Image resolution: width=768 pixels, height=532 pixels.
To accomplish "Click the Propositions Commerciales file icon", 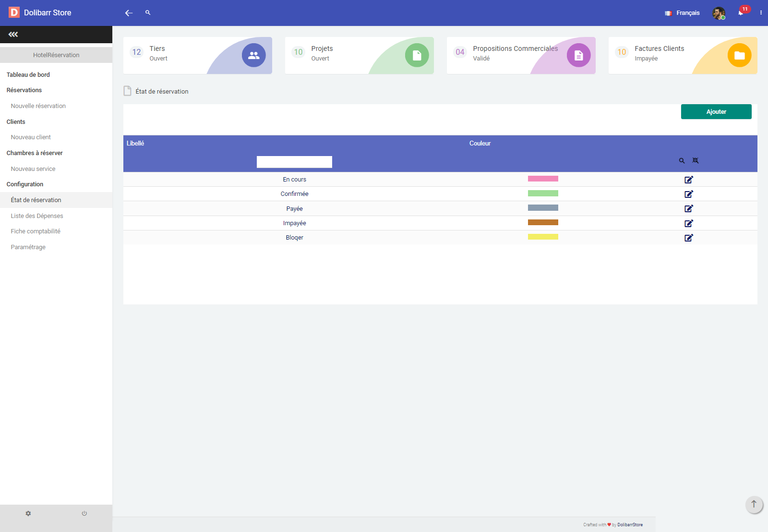I will point(579,55).
